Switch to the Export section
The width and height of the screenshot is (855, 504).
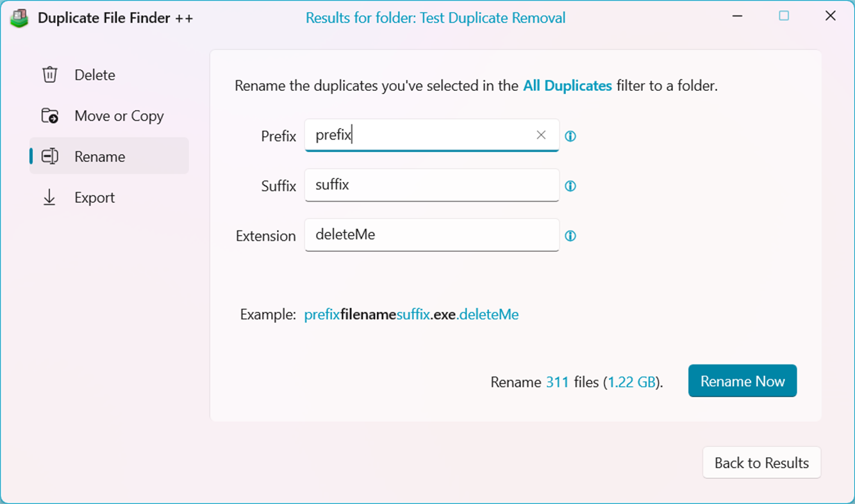[94, 197]
